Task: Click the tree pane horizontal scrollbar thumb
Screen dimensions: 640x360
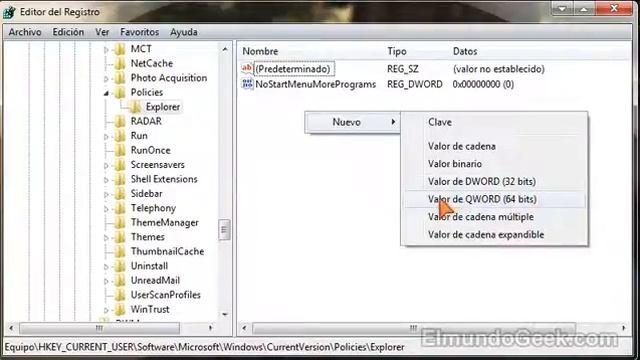Action: (x=99, y=328)
